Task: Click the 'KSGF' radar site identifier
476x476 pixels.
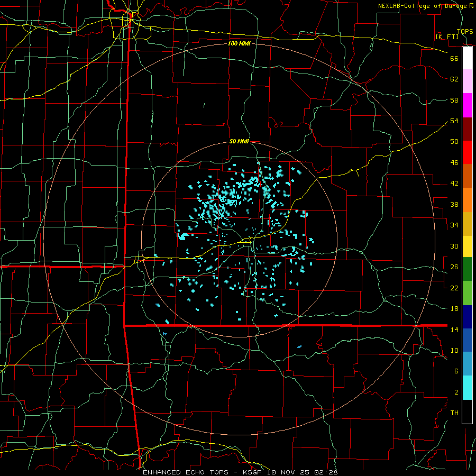Action: tap(252, 472)
